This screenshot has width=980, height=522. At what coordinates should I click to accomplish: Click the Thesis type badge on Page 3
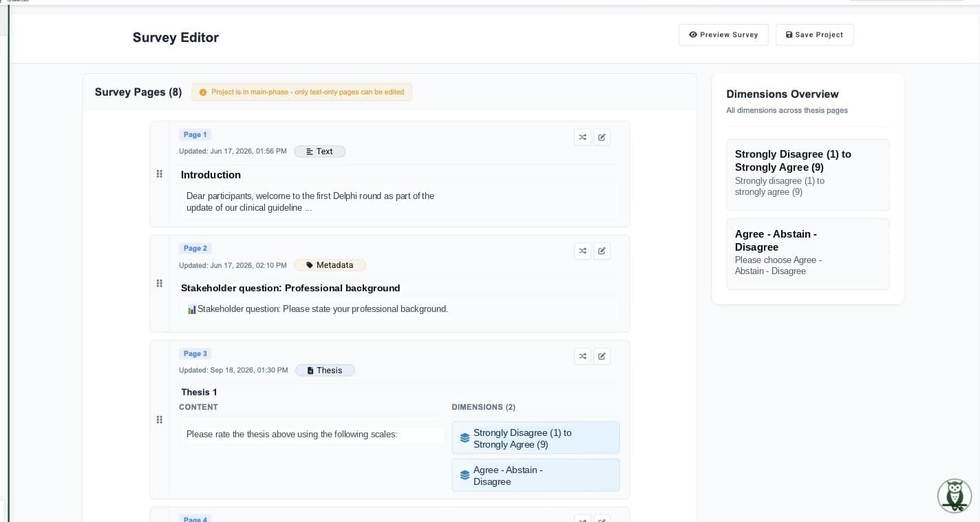(325, 370)
